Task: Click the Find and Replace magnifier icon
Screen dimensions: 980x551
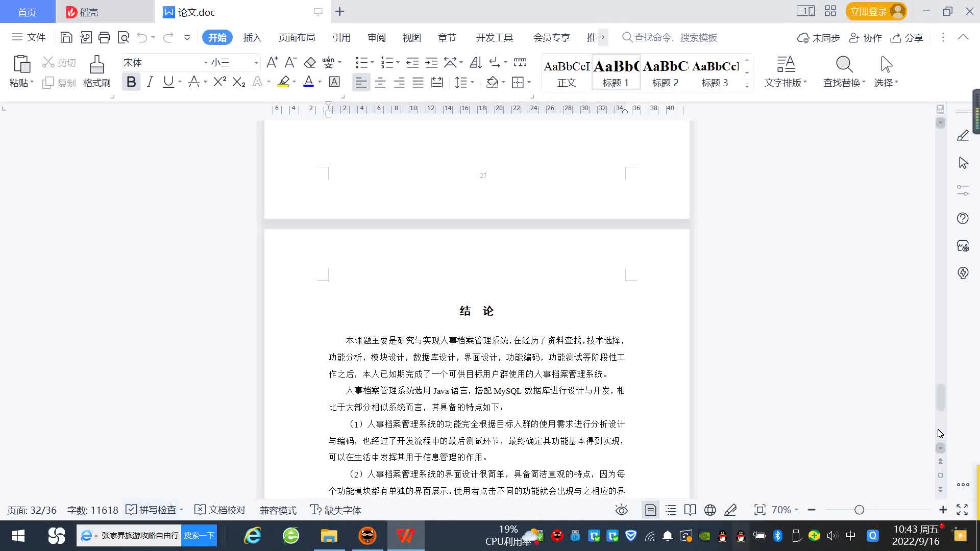Action: coord(844,65)
